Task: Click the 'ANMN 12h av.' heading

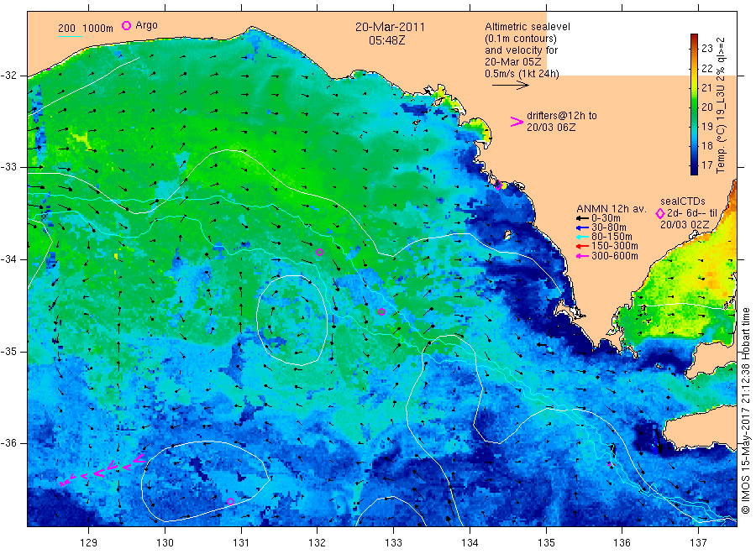Action: tap(612, 209)
